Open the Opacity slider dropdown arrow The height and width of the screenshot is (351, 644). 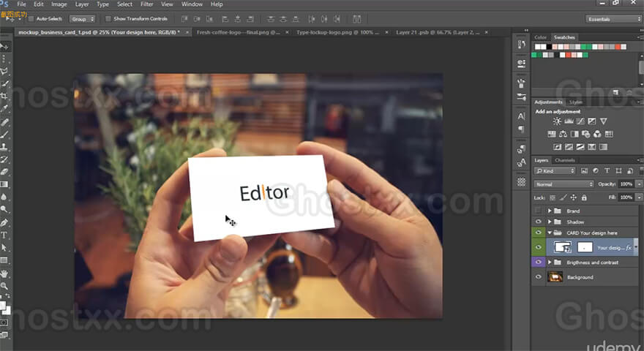pyautogui.click(x=639, y=184)
